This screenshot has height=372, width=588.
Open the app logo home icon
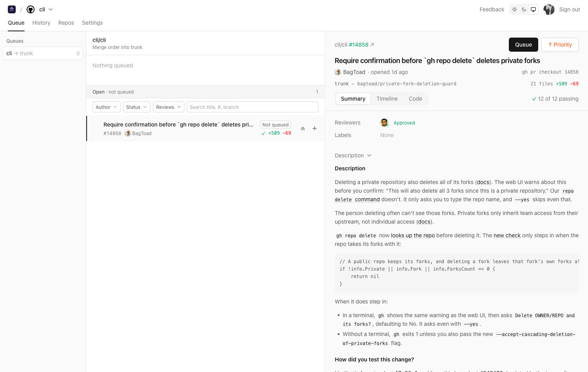point(12,9)
